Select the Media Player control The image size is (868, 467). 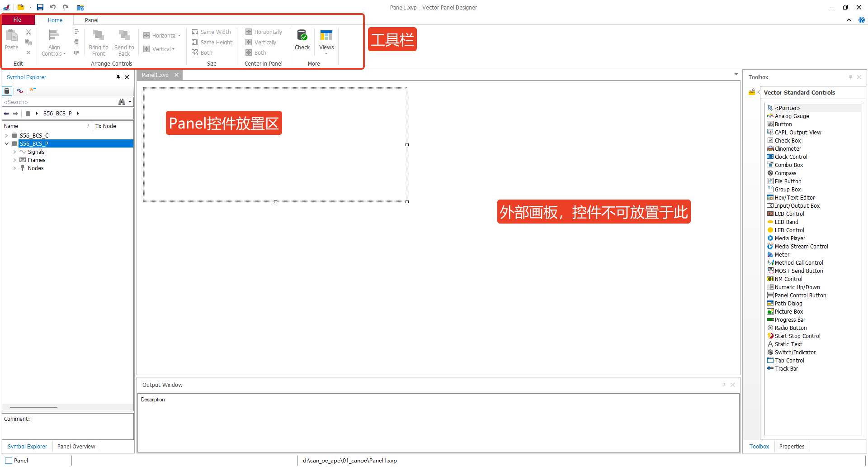(786, 238)
